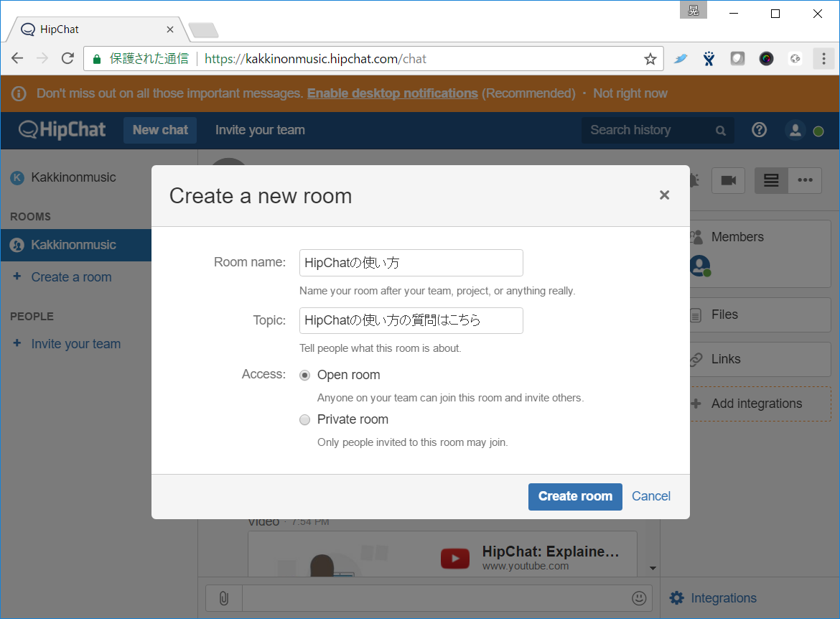Click the Integrations gear link

tap(713, 598)
